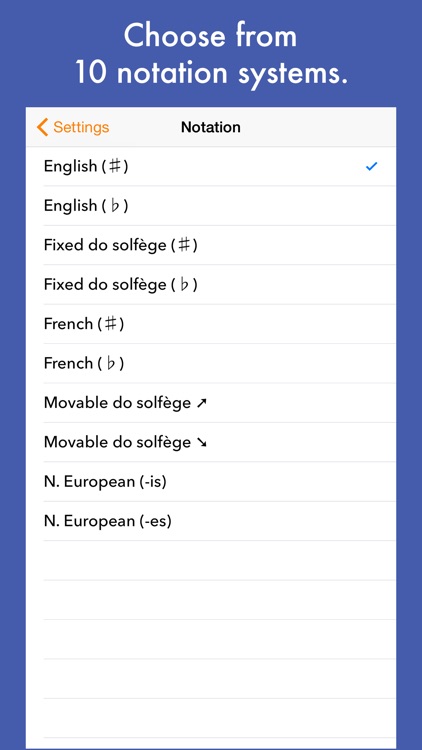422x750 pixels.
Task: Tap the sharp symbol beside French
Action: (x=111, y=324)
